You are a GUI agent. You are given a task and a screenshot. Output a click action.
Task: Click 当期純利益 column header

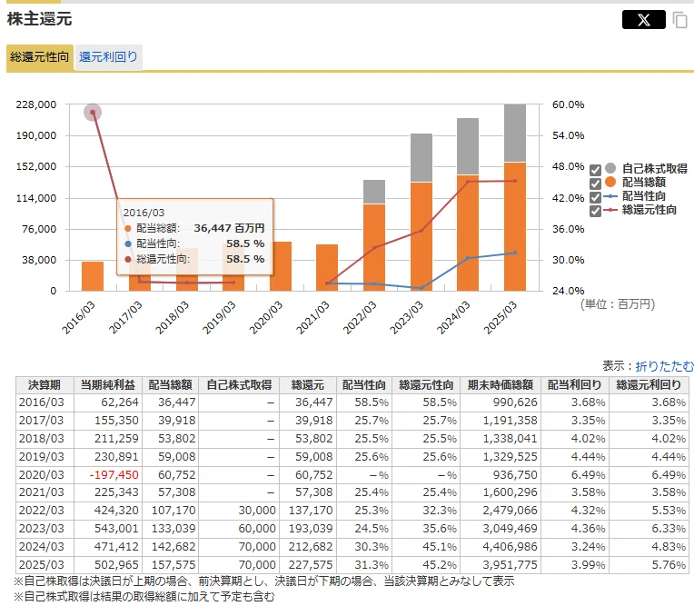click(x=108, y=385)
